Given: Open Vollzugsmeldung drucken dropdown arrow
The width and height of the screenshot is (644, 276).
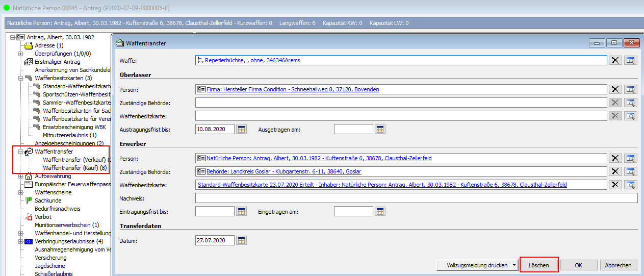Looking at the screenshot, I should pos(514,265).
